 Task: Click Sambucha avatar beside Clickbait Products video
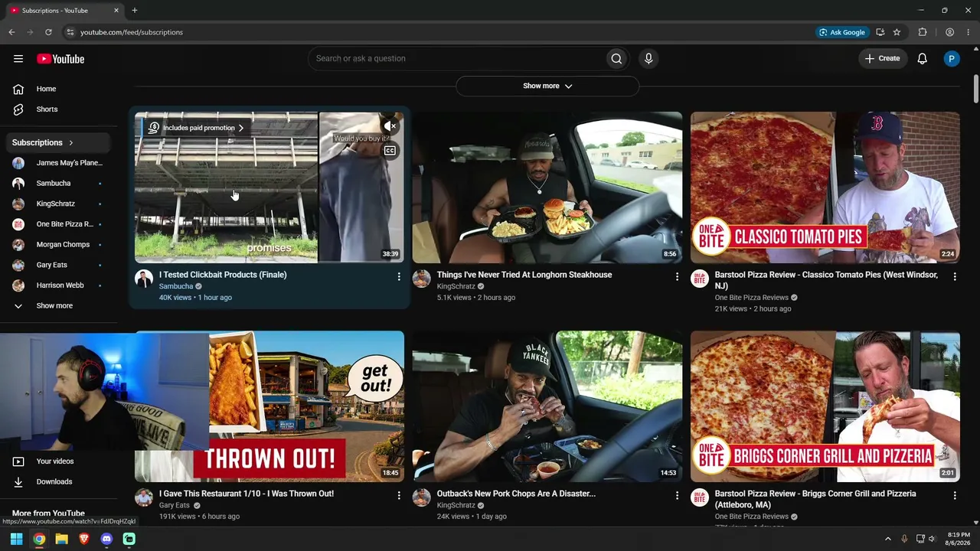pyautogui.click(x=144, y=279)
